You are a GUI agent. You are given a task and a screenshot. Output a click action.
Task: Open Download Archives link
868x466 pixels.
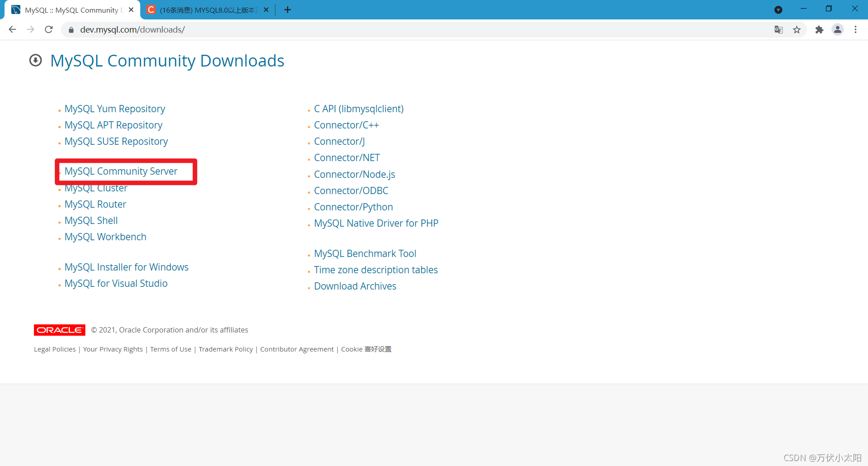tap(355, 286)
